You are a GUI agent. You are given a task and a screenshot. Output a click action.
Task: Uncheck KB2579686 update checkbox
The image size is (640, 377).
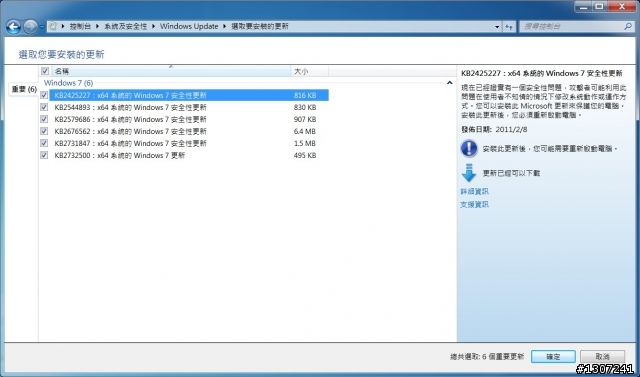point(44,119)
